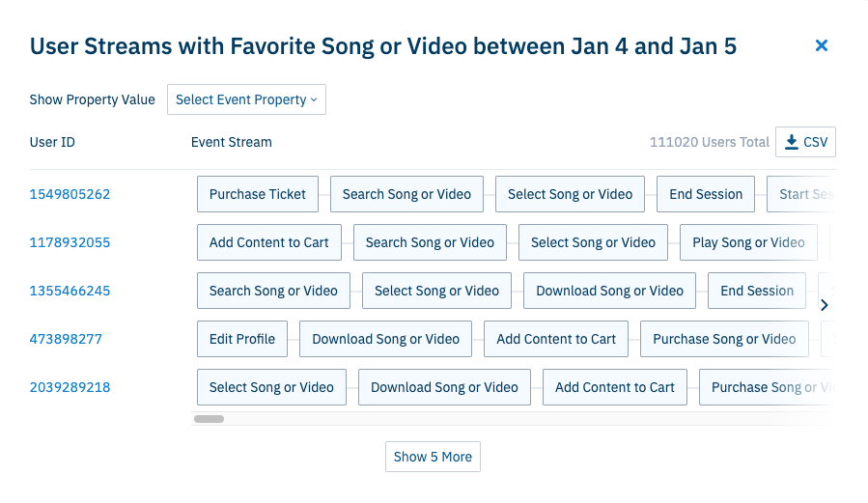Click Search Song or Video in first row

coord(406,194)
